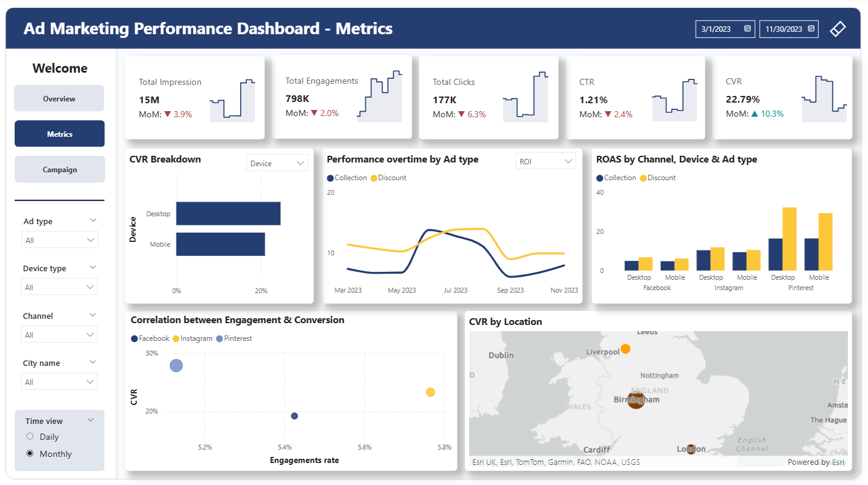The image size is (868, 485).
Task: Click the Metrics navigation button
Action: [59, 134]
